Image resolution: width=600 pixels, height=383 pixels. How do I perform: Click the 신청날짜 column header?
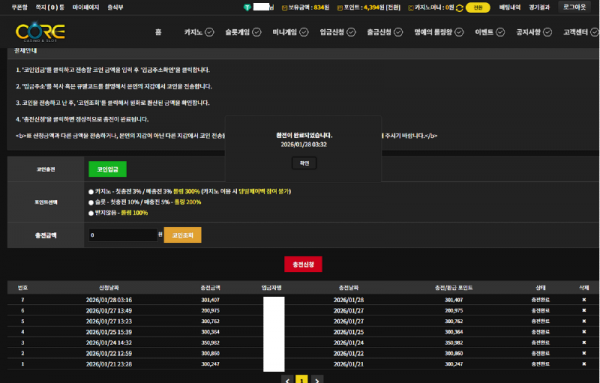click(109, 288)
